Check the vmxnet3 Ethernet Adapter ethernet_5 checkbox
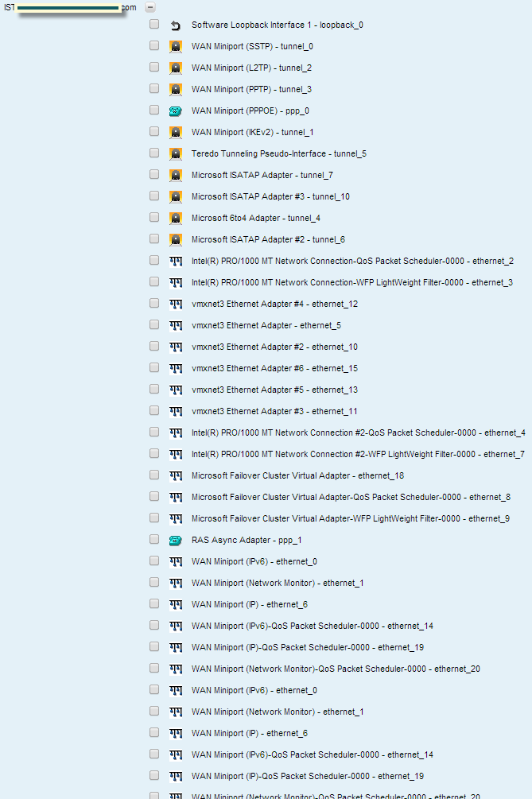Viewport: 532px width, 799px height. [154, 324]
